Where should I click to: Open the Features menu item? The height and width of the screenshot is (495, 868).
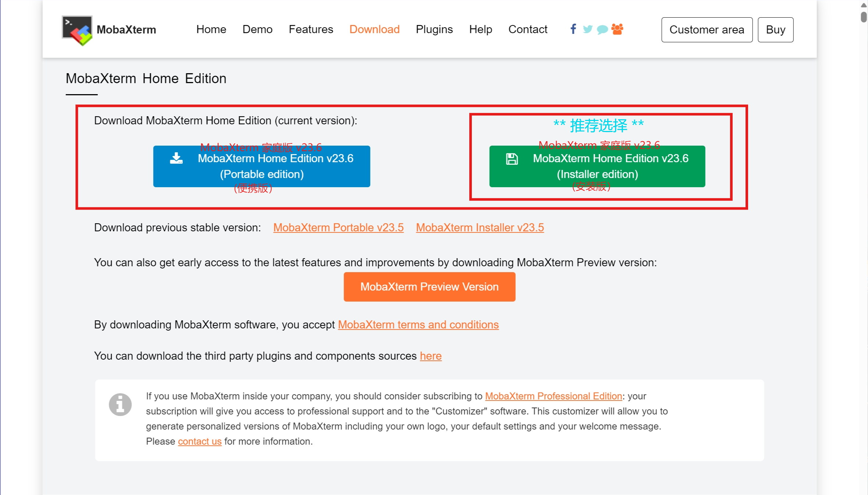[x=311, y=29]
